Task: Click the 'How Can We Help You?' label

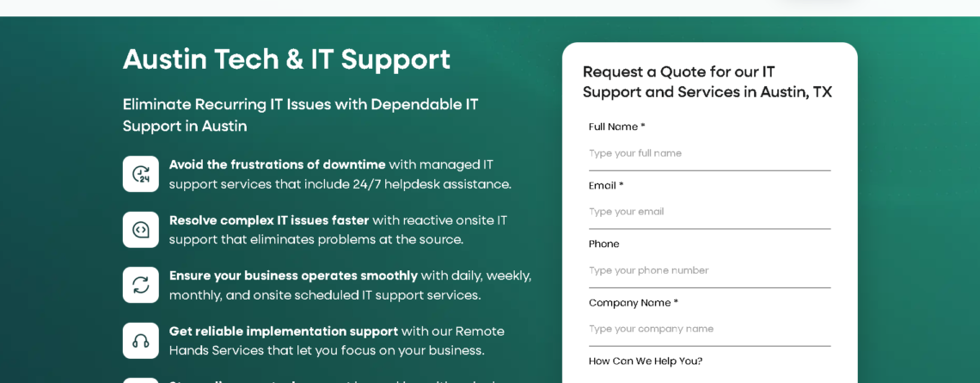Action: (646, 361)
